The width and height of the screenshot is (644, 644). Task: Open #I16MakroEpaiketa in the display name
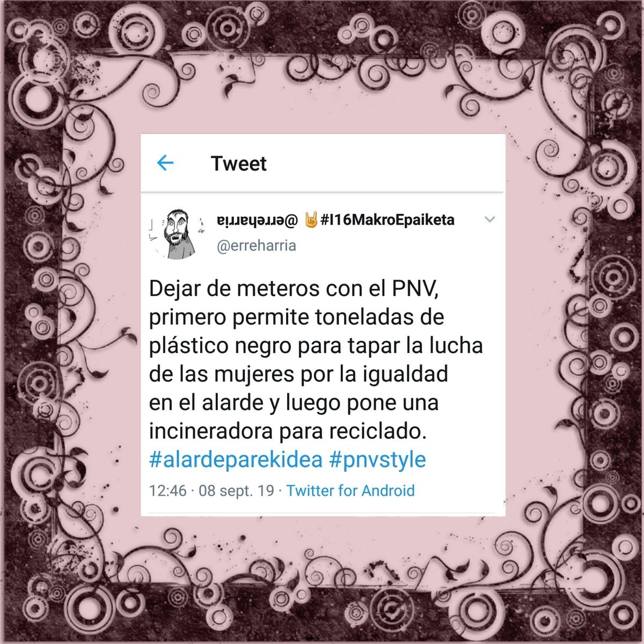coord(387,219)
